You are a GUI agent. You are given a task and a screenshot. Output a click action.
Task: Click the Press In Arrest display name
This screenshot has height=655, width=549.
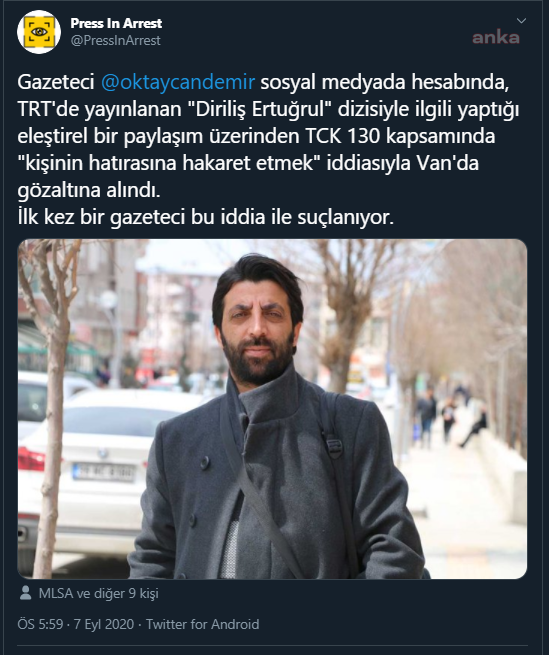coord(116,23)
